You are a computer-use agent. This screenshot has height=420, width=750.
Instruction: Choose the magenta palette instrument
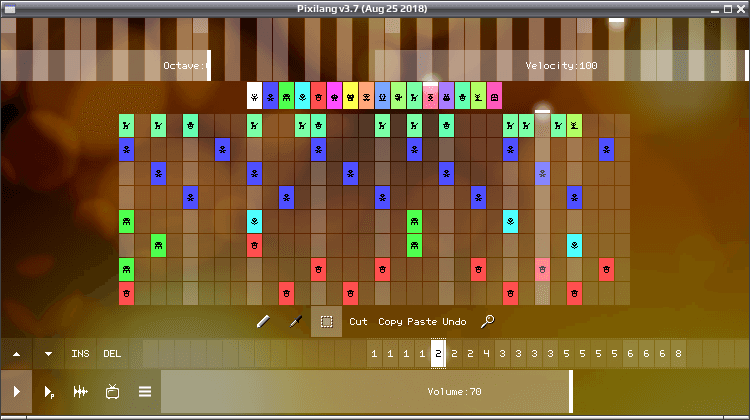pos(334,97)
